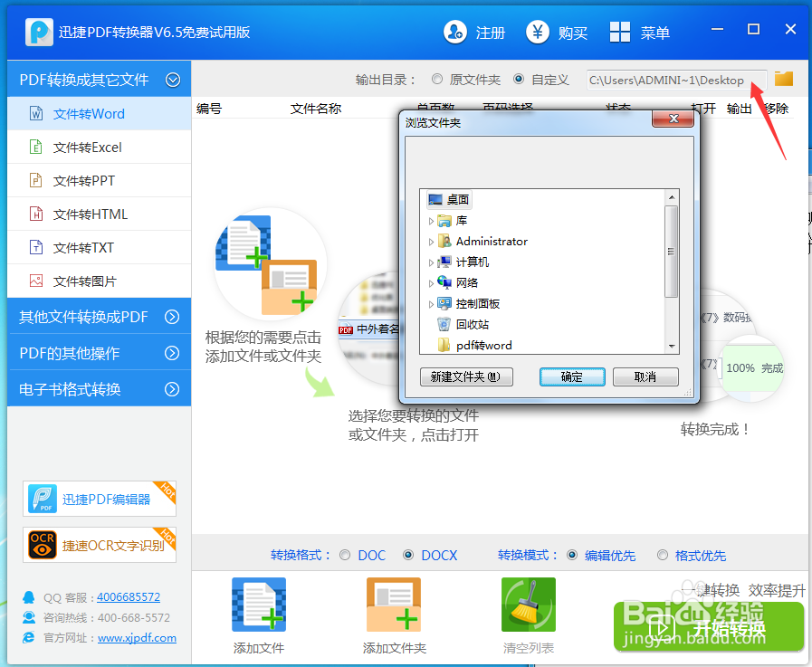This screenshot has width=812, height=667.
Task: Open the 捷速OCR文字识别 promo banner
Action: coord(100,545)
